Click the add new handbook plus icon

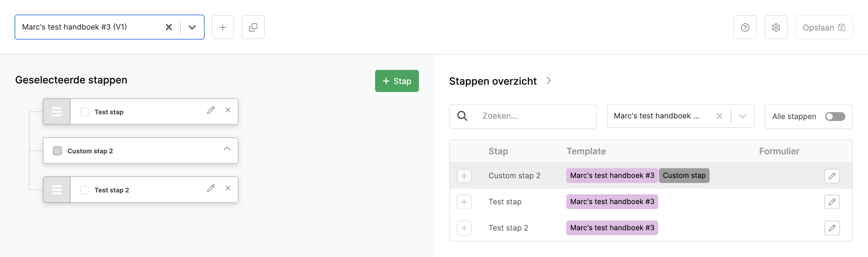pyautogui.click(x=222, y=27)
